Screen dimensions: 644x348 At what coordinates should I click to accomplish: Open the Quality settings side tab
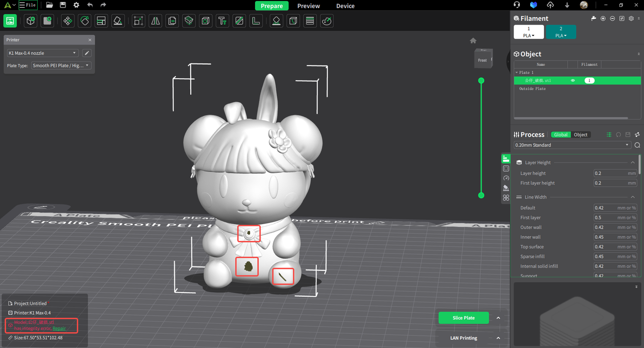click(506, 159)
